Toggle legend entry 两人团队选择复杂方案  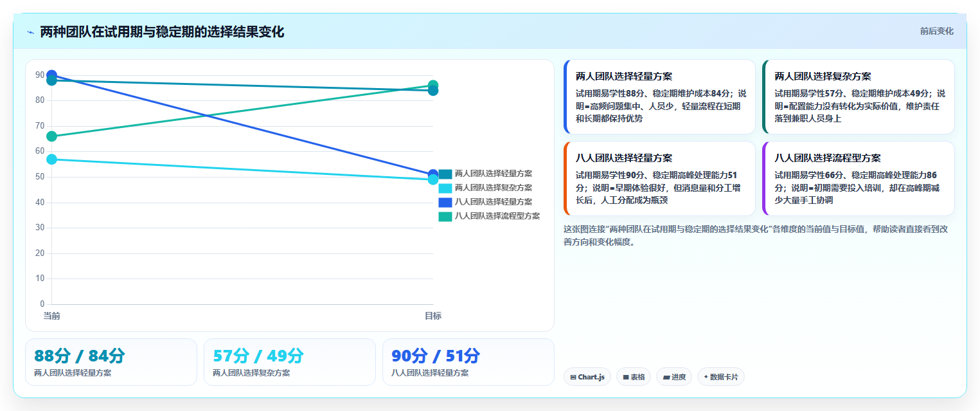pos(486,188)
